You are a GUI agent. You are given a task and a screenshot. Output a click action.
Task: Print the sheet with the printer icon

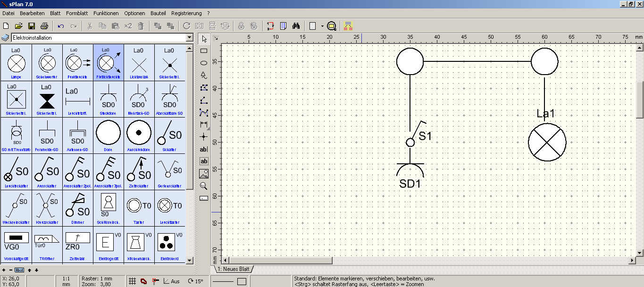(x=44, y=26)
